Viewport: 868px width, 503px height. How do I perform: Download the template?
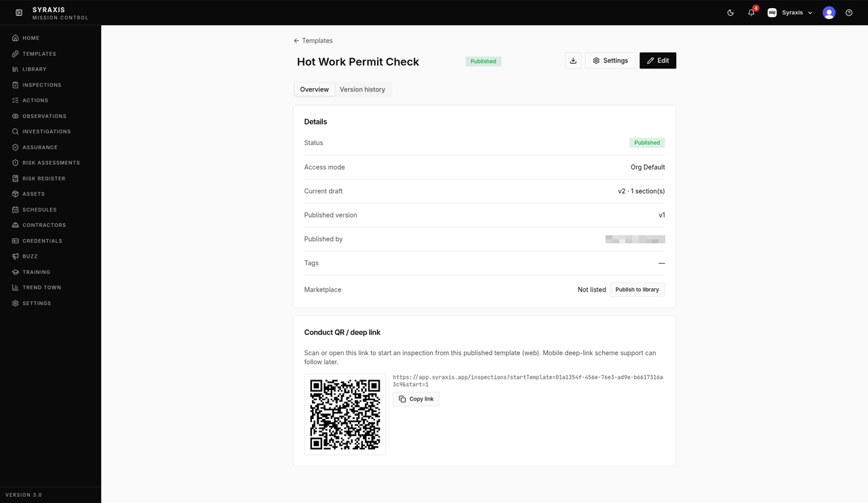(x=573, y=60)
